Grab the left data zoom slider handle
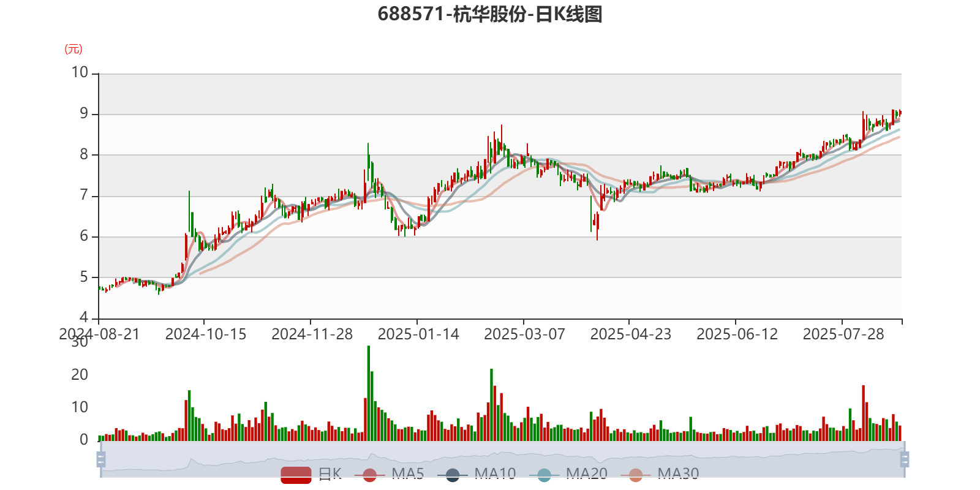Screen dimensions: 980x490 point(101,459)
